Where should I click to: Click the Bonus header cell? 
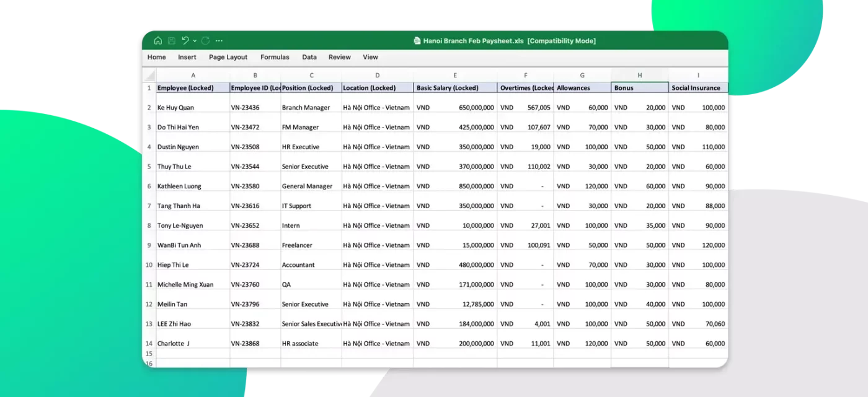(639, 88)
